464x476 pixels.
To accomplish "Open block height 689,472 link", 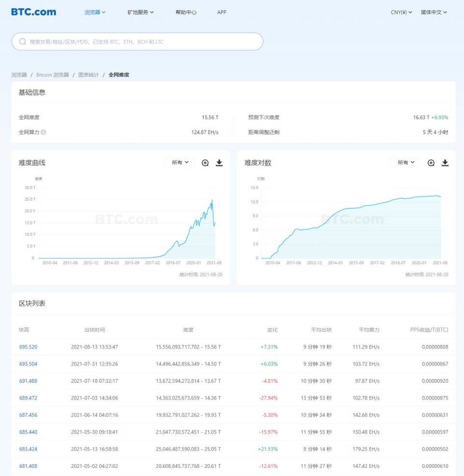I will pos(28,398).
